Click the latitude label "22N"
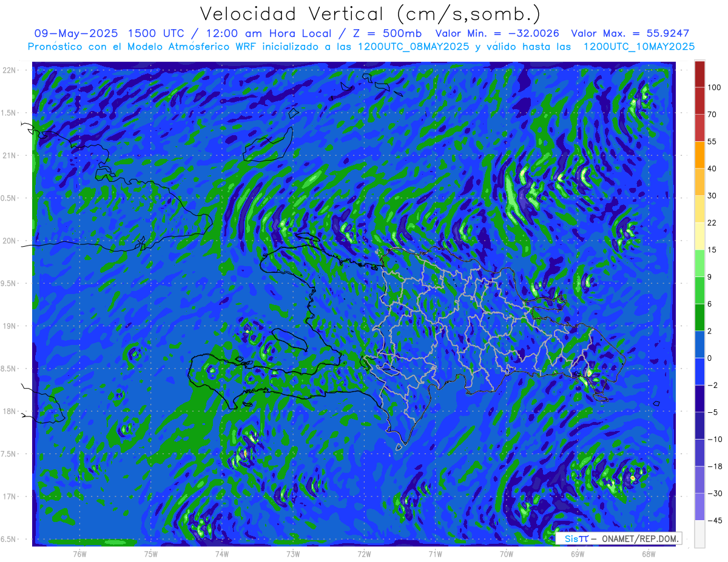Image resolution: width=728 pixels, height=562 pixels. click(10, 70)
